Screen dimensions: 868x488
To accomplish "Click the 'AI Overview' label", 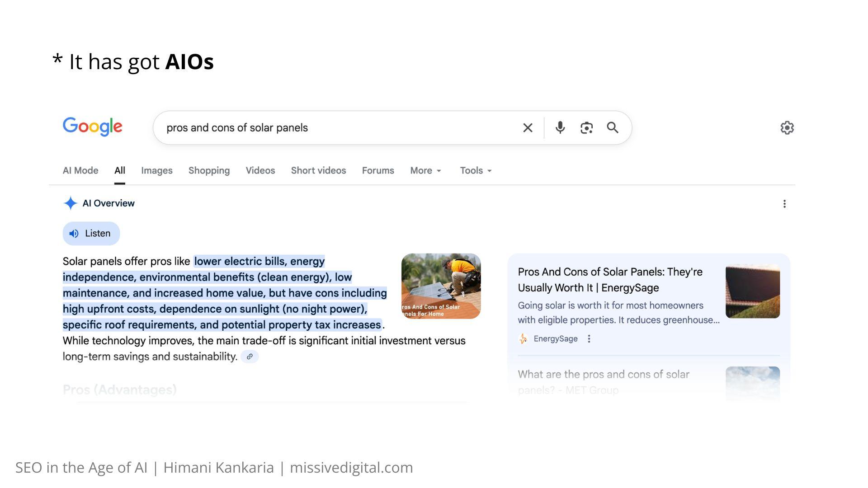I will (108, 203).
